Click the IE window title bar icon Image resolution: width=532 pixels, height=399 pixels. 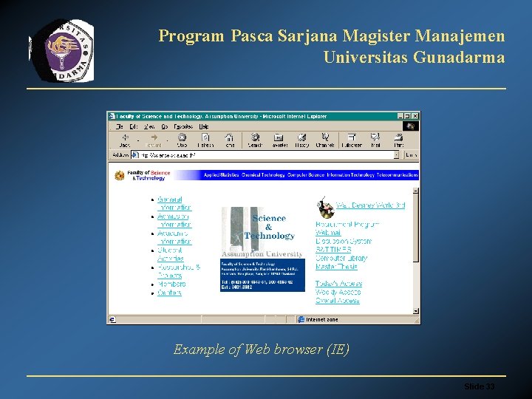tap(112, 117)
